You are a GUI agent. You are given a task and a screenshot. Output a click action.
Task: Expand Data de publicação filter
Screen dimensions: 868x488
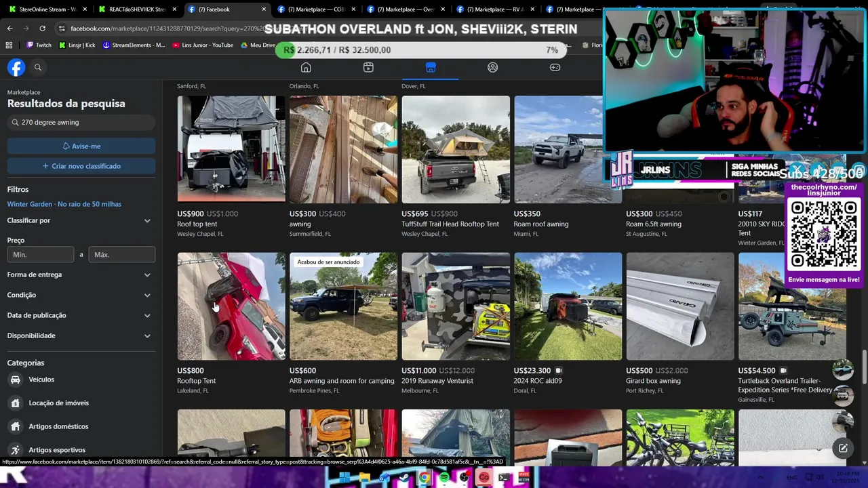tap(80, 315)
